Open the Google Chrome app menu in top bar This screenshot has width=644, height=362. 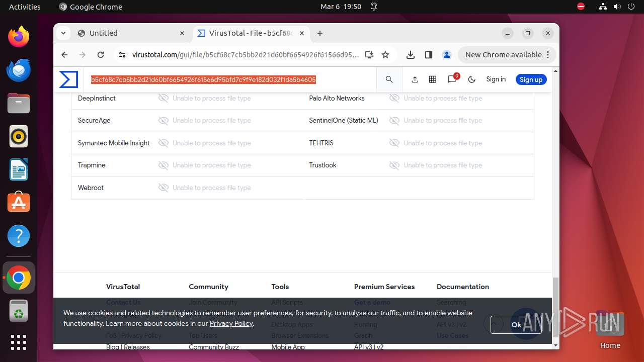[91, 7]
